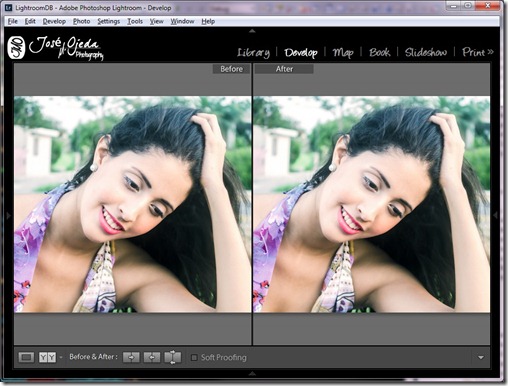Open toolbar options dropdown triangle
The image size is (508, 386).
pos(481,358)
